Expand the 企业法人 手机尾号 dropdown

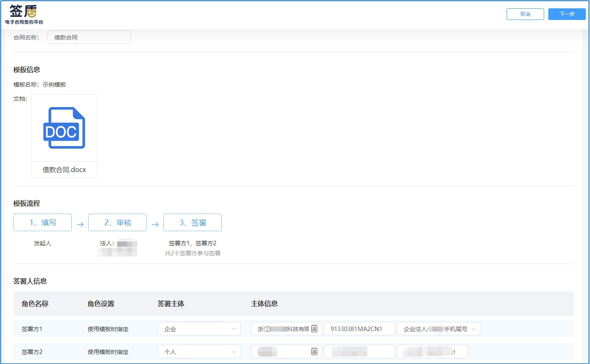[439, 329]
